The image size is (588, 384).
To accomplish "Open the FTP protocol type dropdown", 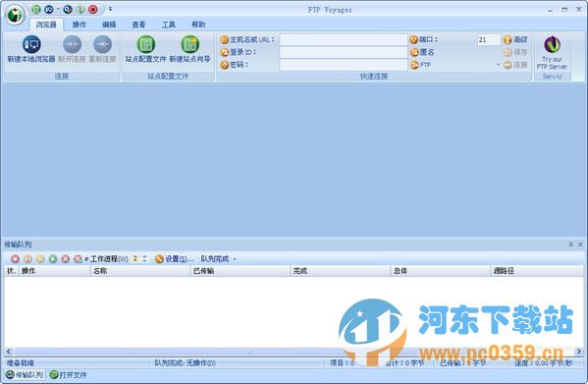I will pyautogui.click(x=454, y=65).
